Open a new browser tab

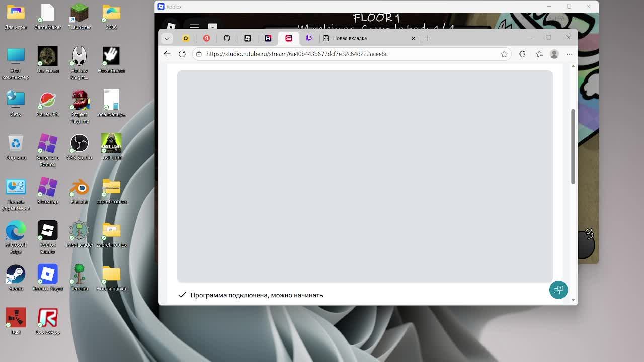tap(427, 38)
